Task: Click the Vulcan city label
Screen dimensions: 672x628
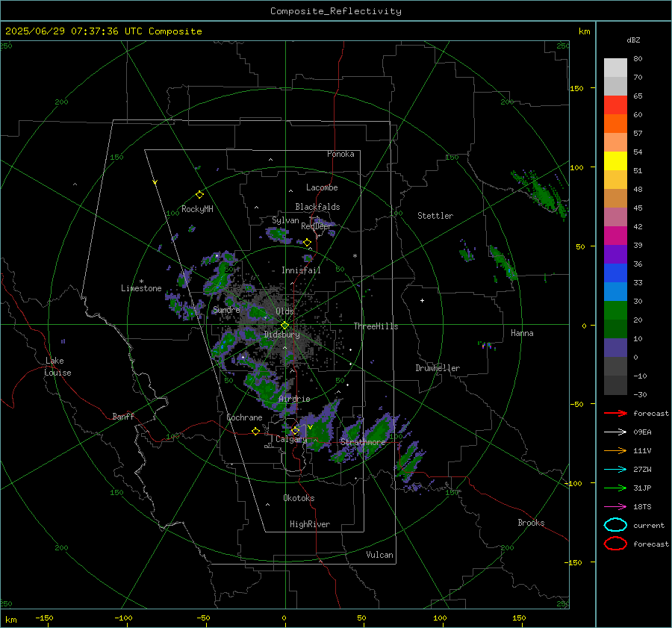Action: [379, 555]
